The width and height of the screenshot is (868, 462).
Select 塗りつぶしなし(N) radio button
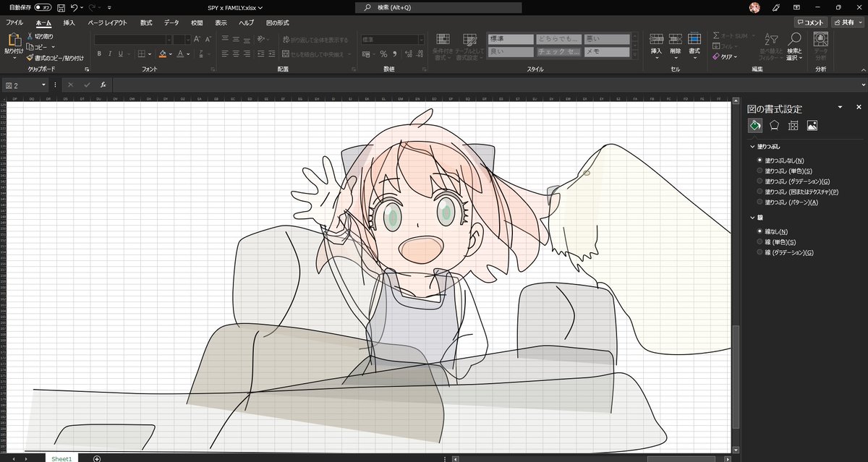click(x=759, y=161)
